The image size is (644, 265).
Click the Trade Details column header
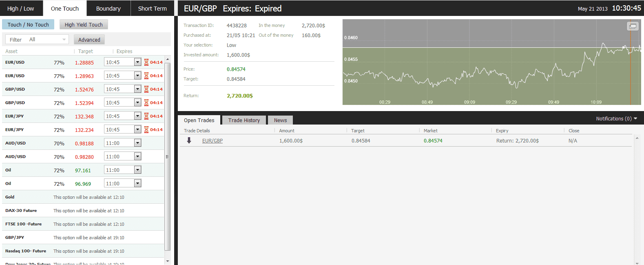[197, 131]
